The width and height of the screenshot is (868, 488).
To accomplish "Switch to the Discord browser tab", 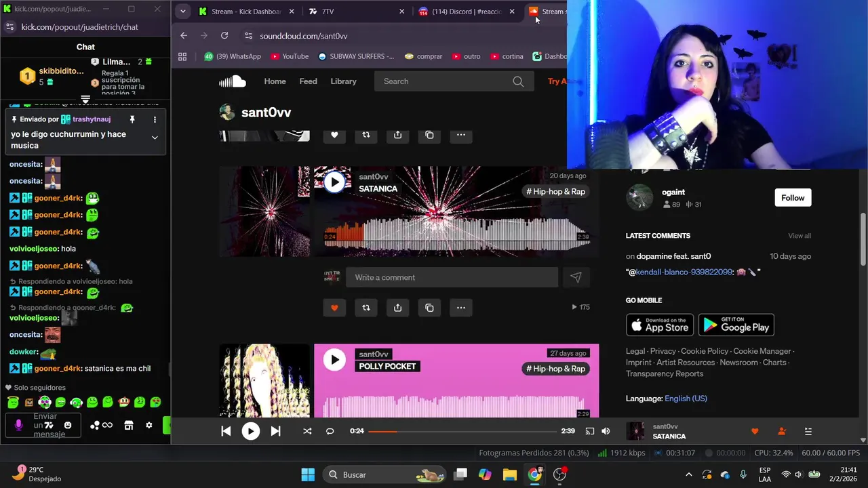I will [x=467, y=12].
